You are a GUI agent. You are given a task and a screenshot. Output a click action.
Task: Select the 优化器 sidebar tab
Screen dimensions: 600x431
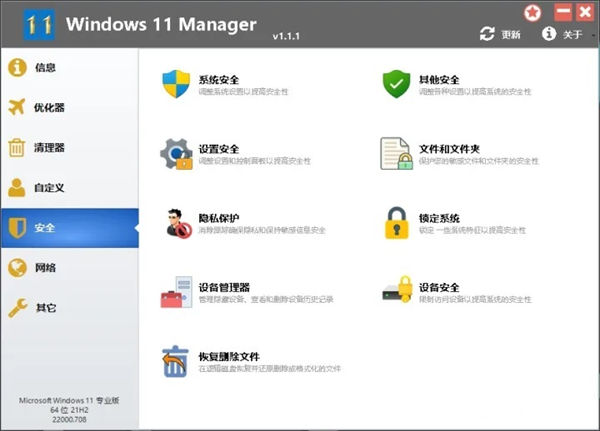point(49,108)
